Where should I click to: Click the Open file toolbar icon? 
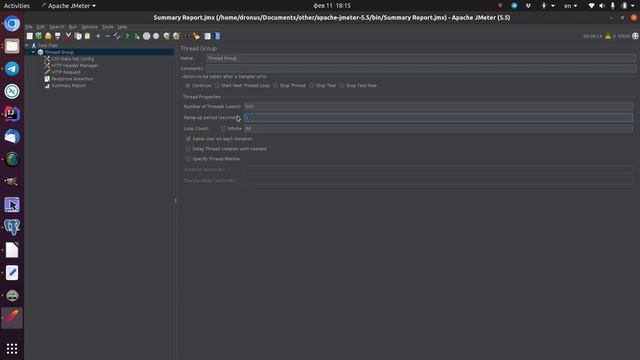point(48,36)
